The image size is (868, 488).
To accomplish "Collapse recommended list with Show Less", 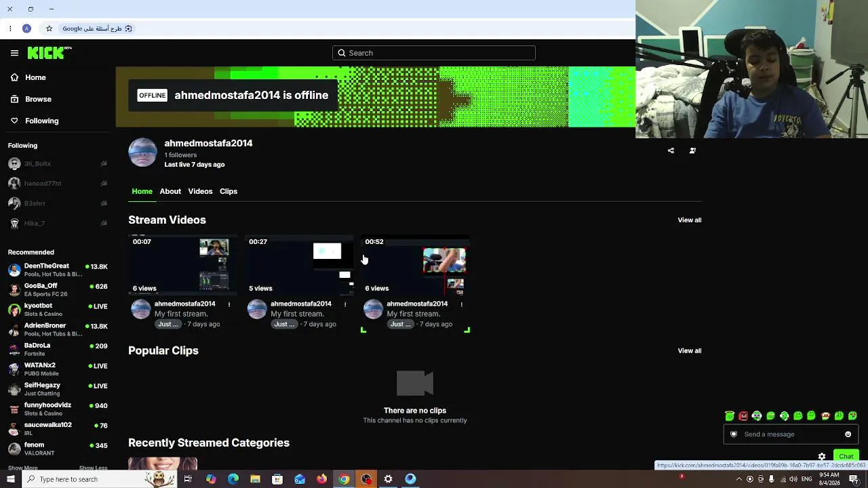I will point(93,468).
